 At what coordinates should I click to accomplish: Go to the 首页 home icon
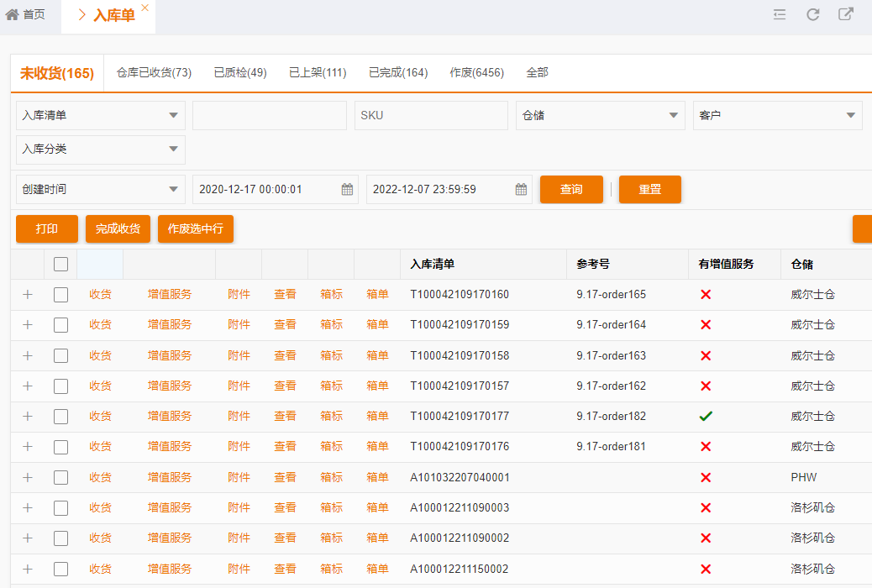click(x=13, y=14)
